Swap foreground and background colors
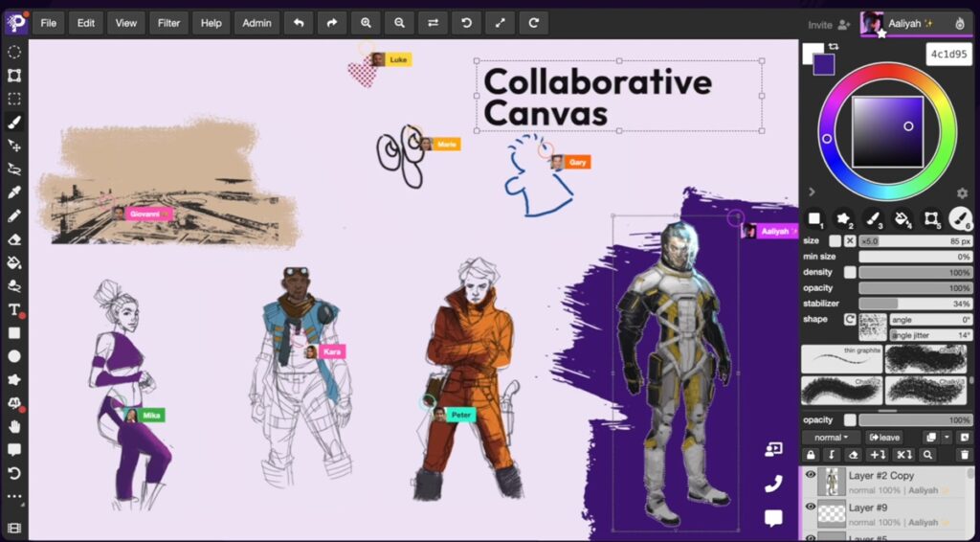This screenshot has height=542, width=980. (x=834, y=47)
